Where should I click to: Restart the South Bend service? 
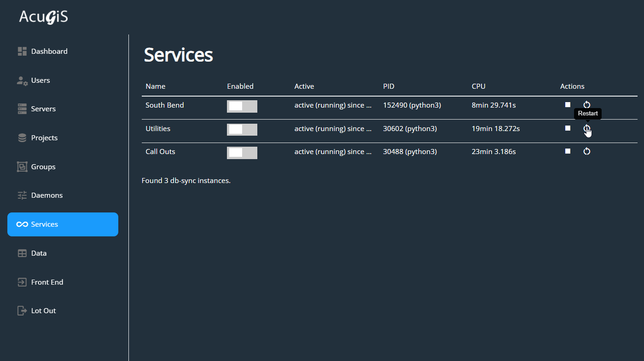[x=586, y=105]
